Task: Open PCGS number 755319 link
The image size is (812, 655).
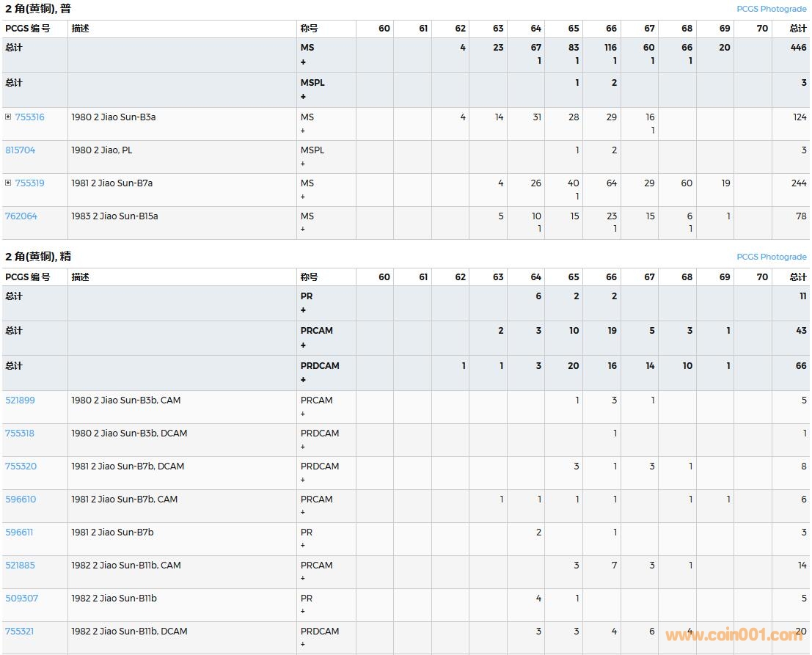Action: tap(29, 183)
